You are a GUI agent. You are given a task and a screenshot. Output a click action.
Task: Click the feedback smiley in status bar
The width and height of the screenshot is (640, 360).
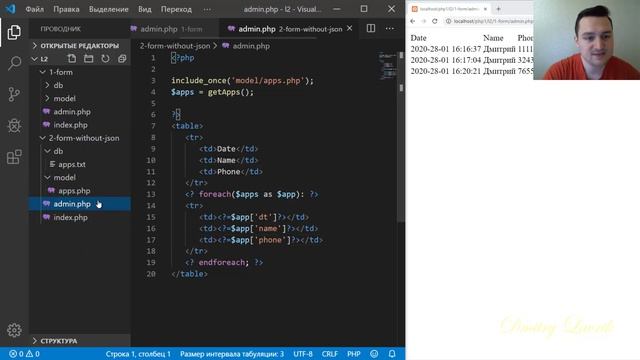374,354
